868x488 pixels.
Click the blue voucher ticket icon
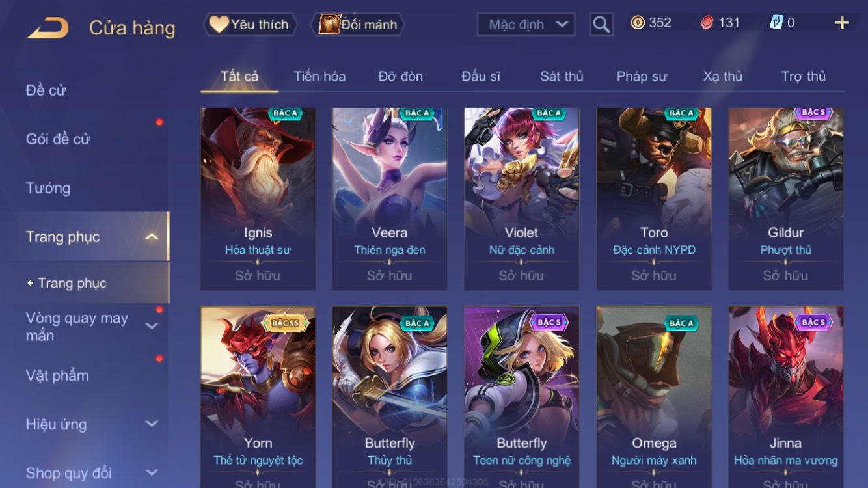pyautogui.click(x=776, y=23)
